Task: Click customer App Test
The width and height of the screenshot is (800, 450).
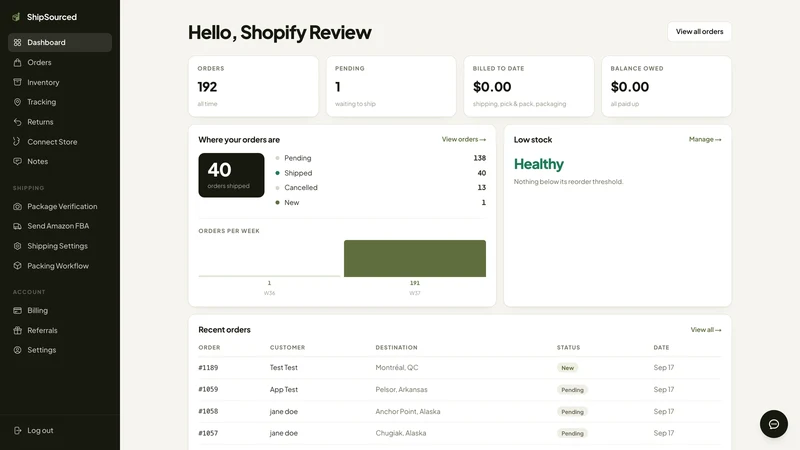Action: (284, 390)
